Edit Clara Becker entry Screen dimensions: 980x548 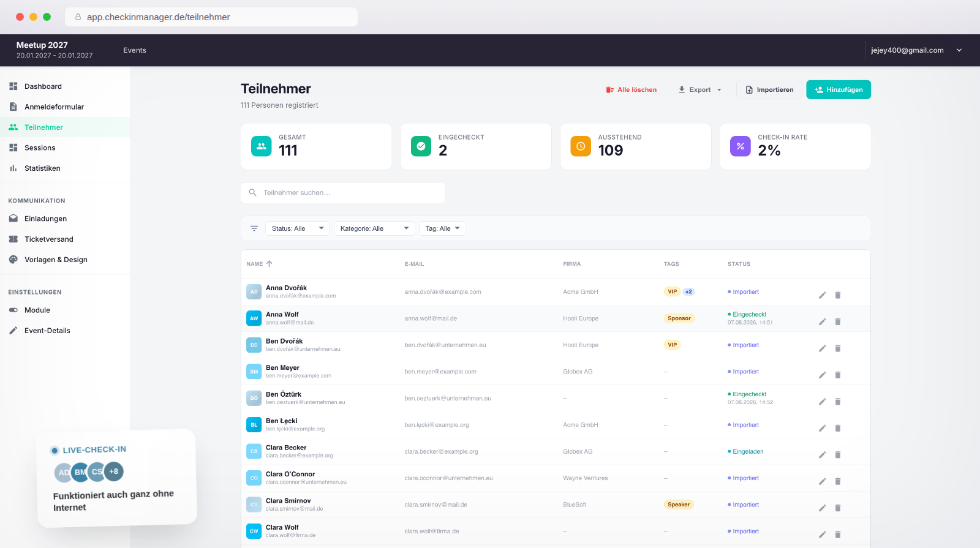823,455
